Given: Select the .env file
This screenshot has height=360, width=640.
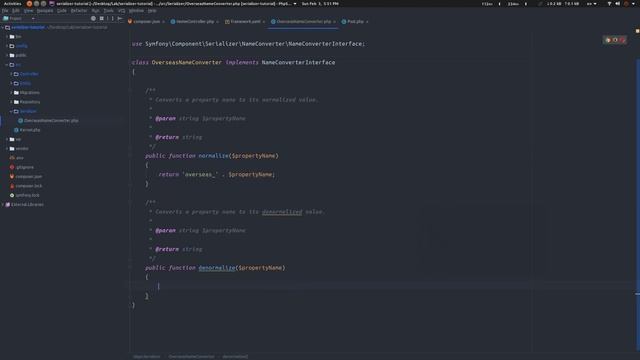Looking at the screenshot, I should [x=20, y=158].
